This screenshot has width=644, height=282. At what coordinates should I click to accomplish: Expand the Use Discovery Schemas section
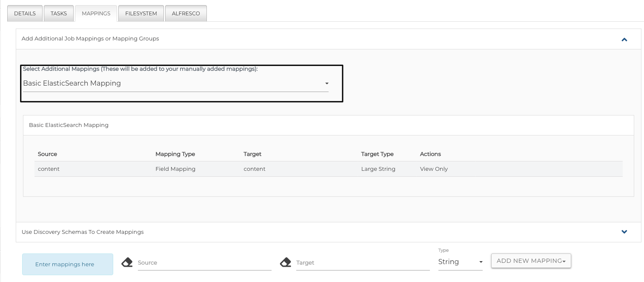click(624, 232)
